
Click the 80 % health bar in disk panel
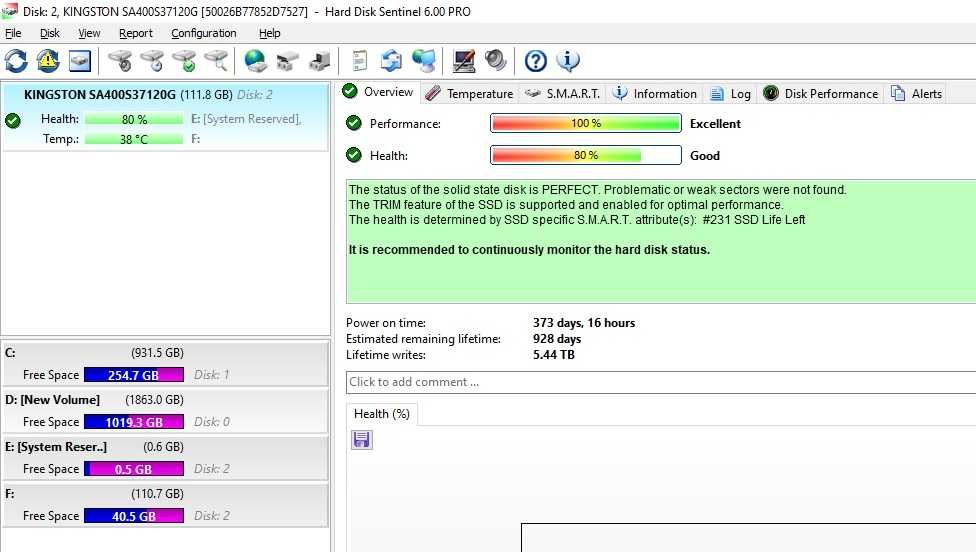click(134, 119)
